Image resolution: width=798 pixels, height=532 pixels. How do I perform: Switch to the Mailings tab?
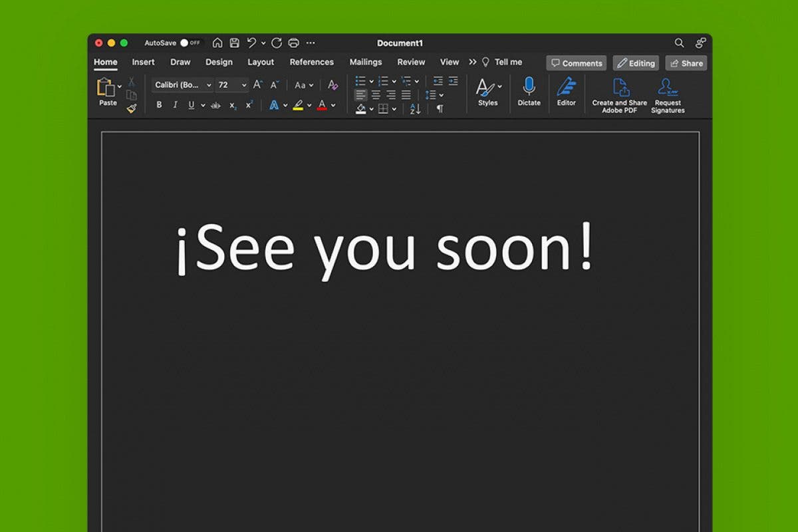365,62
